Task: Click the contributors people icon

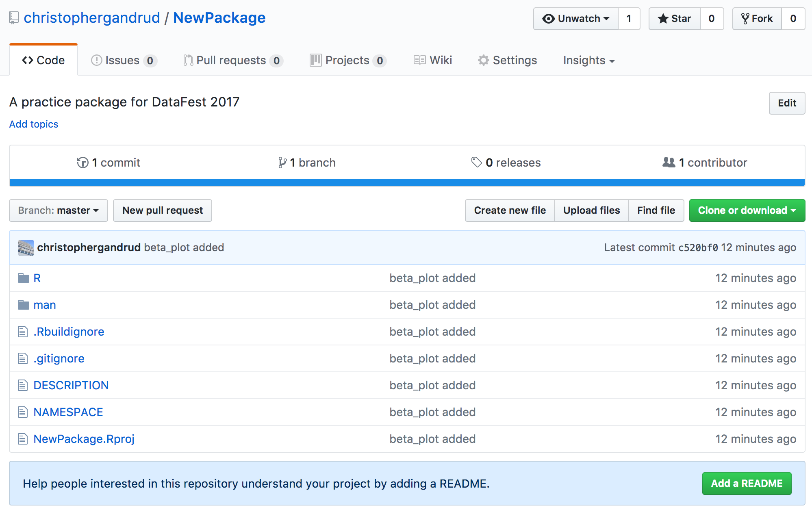Action: click(669, 163)
